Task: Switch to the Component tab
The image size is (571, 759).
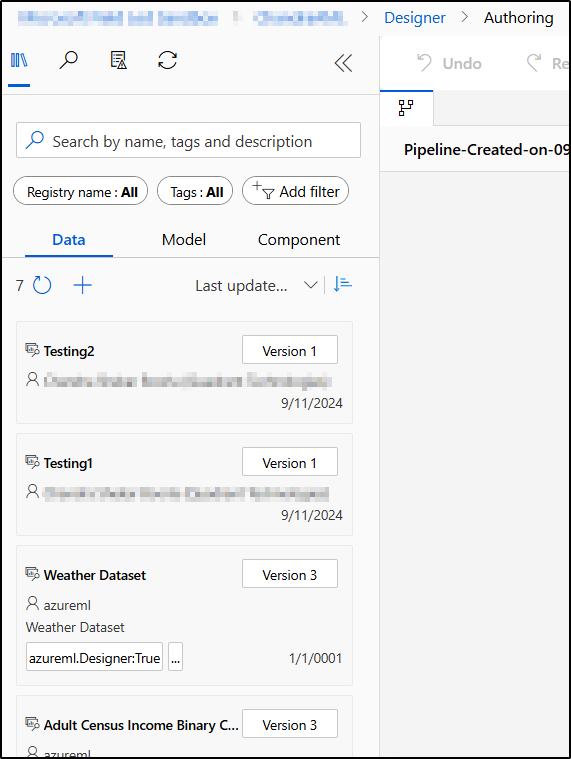Action: 299,240
